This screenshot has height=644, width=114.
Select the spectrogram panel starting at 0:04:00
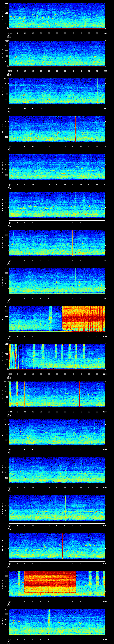[57, 129]
